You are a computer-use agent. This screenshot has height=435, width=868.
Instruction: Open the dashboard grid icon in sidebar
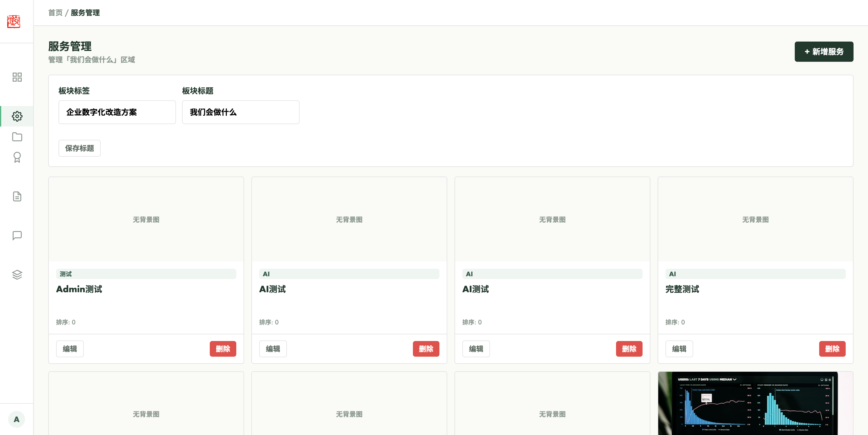tap(17, 77)
